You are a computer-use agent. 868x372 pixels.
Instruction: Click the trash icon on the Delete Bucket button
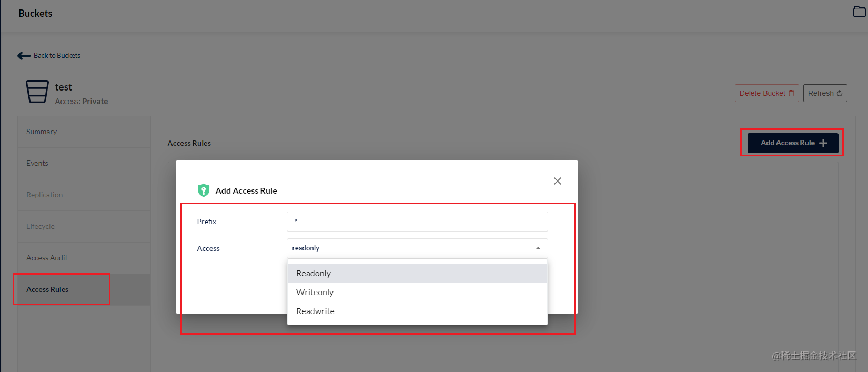click(791, 93)
